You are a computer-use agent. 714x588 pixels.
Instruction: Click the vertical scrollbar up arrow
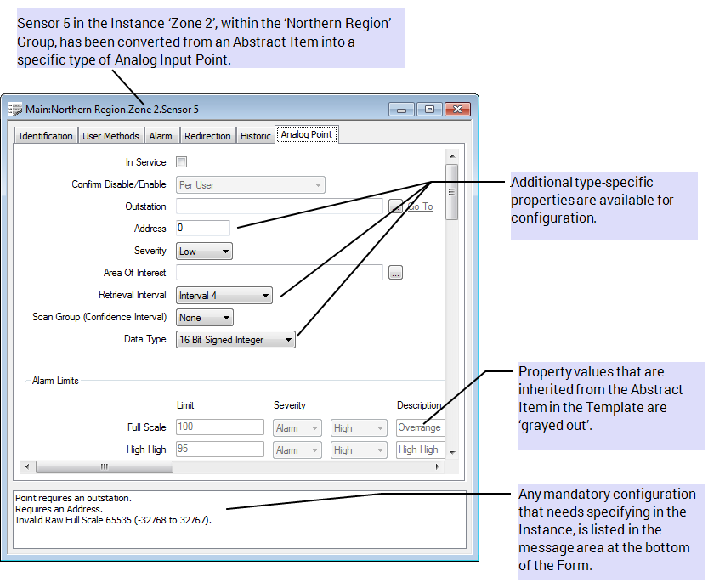pyautogui.click(x=451, y=155)
